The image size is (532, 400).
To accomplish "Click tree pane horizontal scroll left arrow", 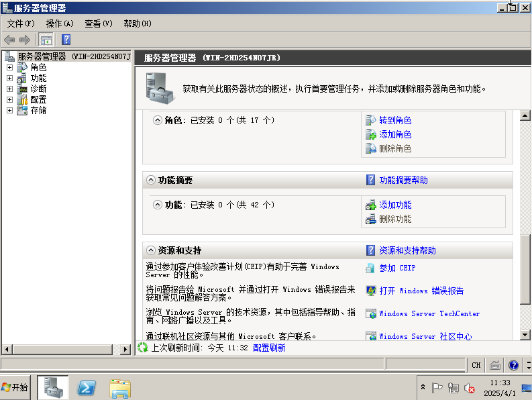I will (7, 349).
